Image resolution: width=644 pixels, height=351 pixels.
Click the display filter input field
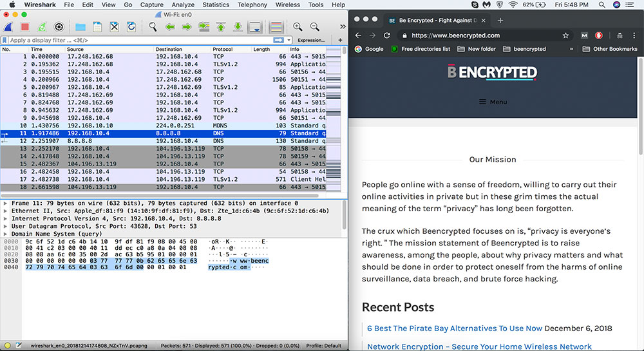pyautogui.click(x=140, y=40)
